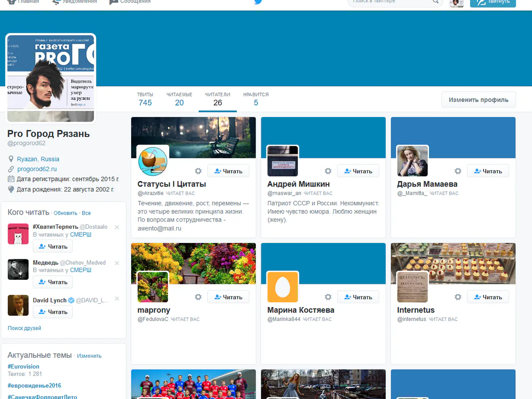Open David Lynch avatar thumbnail
Image resolution: width=532 pixels, height=399 pixels.
18,305
